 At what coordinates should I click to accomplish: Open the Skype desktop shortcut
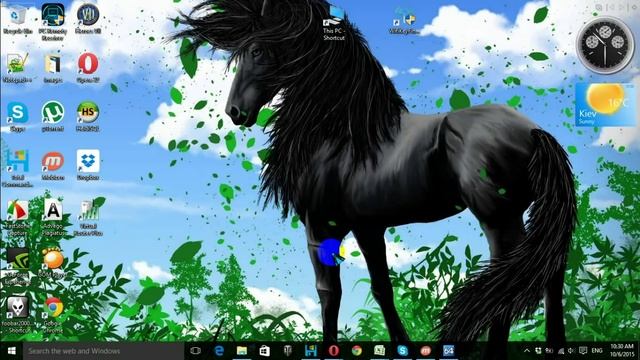click(18, 117)
